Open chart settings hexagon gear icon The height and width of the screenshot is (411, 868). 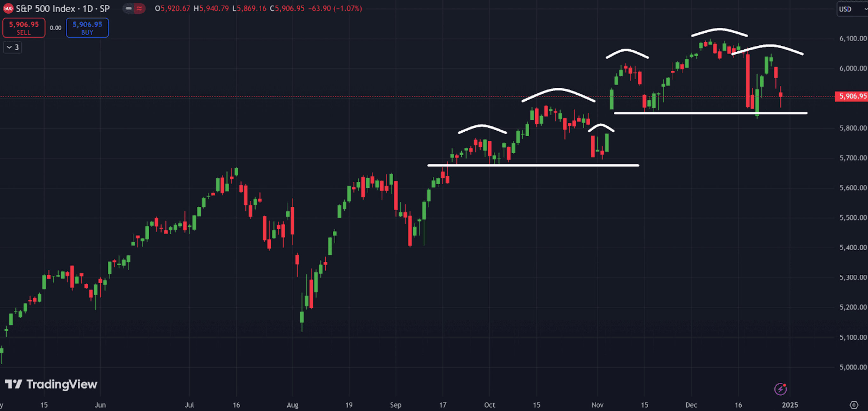(x=854, y=405)
